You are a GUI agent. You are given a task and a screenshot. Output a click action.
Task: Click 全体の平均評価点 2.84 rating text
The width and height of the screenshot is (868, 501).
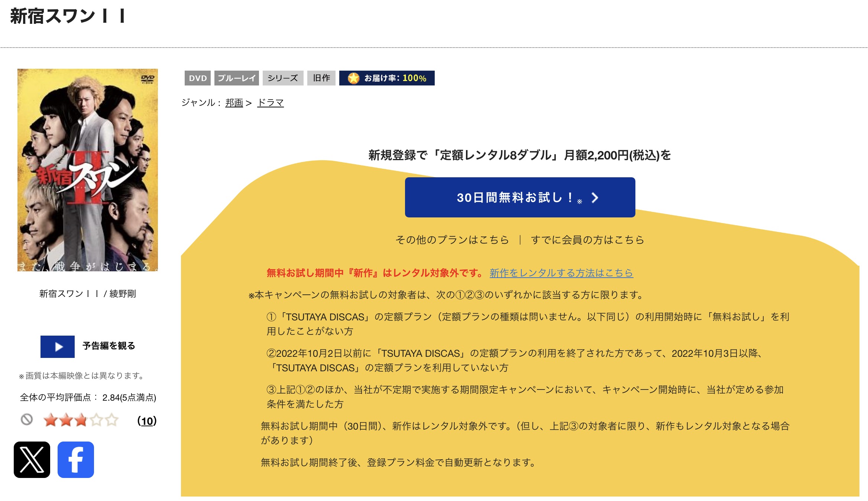coord(88,397)
